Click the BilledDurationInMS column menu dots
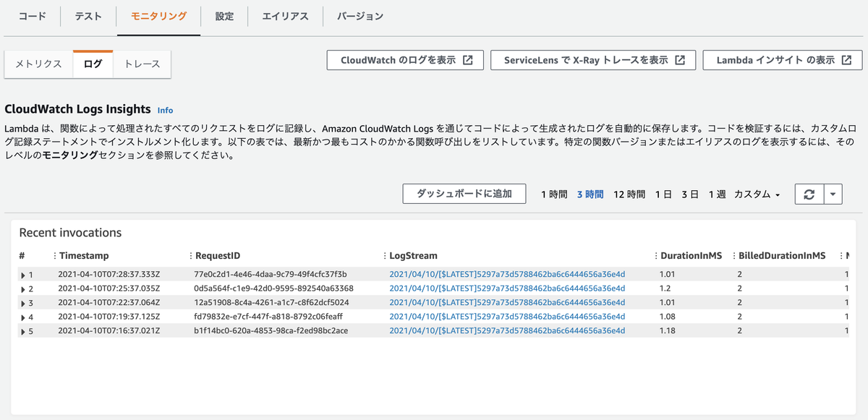868x420 pixels. 734,256
